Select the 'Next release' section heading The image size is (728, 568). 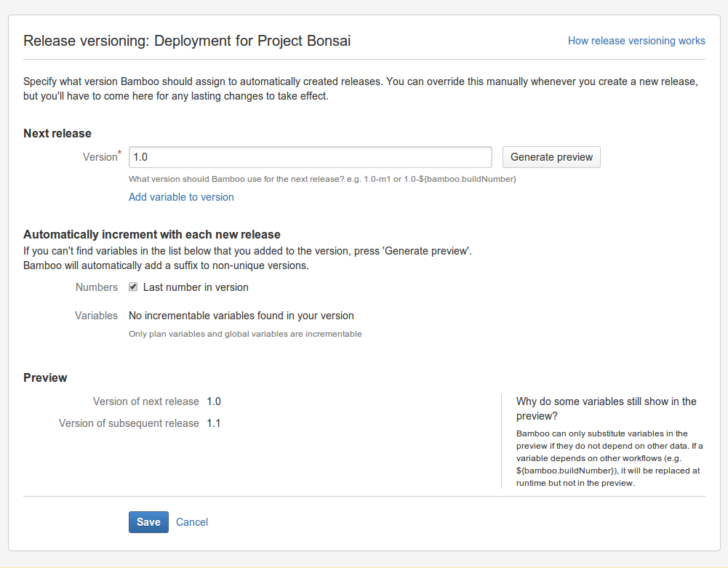(x=57, y=133)
